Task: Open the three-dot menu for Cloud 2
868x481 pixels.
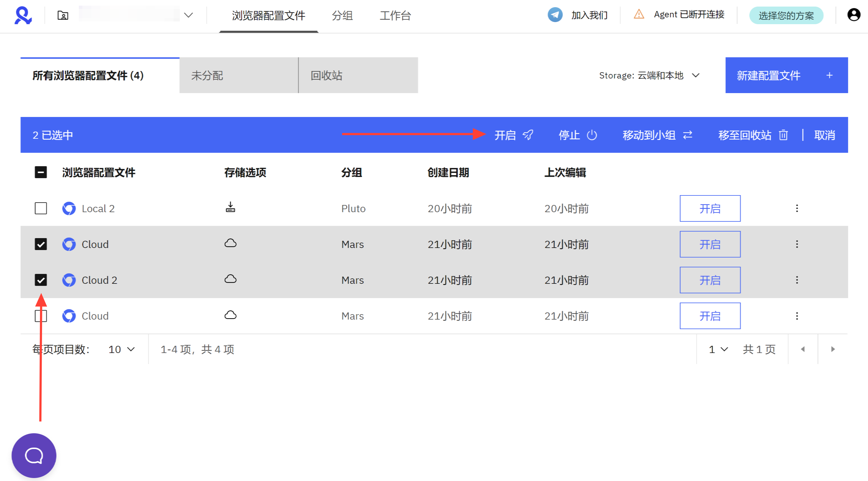Action: [797, 280]
